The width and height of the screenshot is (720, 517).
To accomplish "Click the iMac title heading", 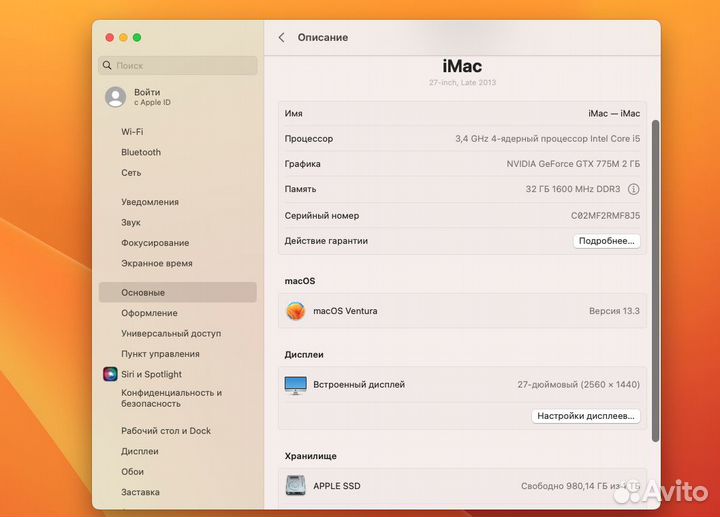I will pyautogui.click(x=462, y=66).
